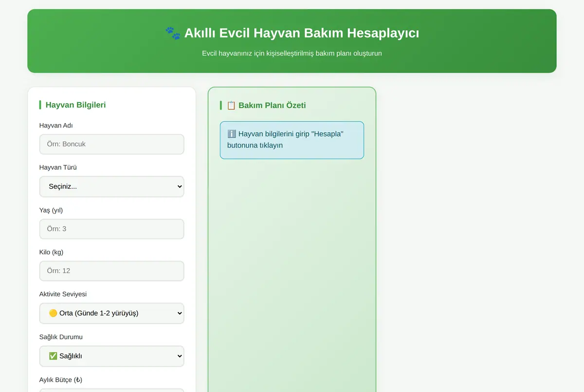
Task: Click the "Yaş (yıl)" label
Action: click(51, 210)
